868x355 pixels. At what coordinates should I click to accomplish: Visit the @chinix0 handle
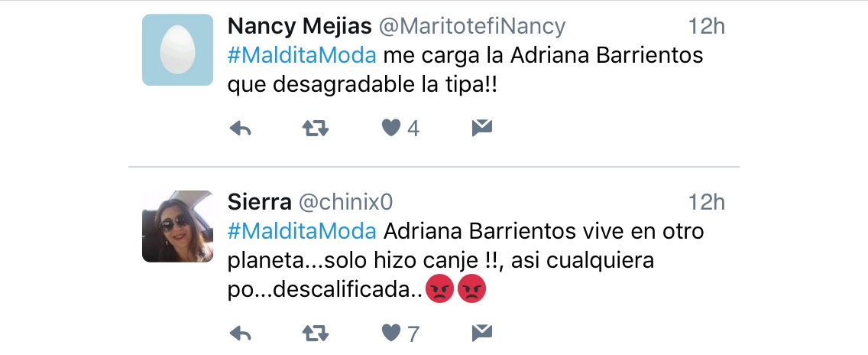(345, 202)
